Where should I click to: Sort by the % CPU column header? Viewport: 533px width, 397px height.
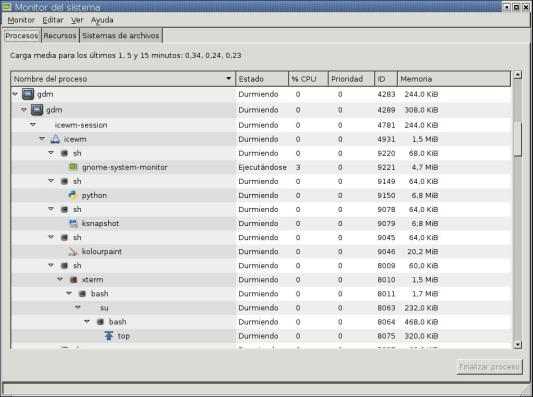pyautogui.click(x=308, y=79)
